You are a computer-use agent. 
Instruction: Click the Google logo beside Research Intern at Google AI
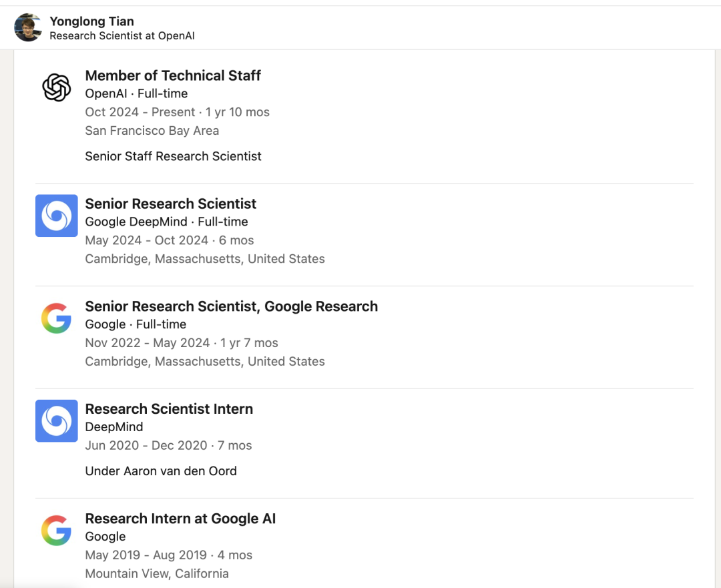point(57,530)
